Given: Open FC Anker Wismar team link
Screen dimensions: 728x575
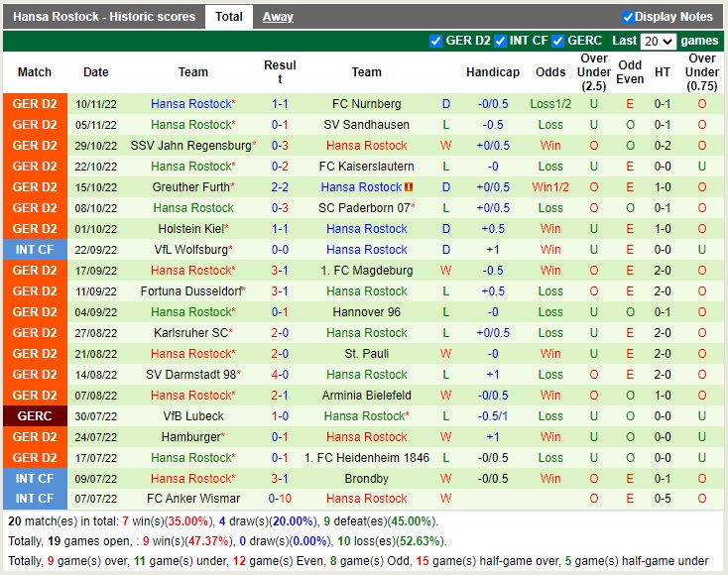Looking at the screenshot, I should tap(192, 499).
